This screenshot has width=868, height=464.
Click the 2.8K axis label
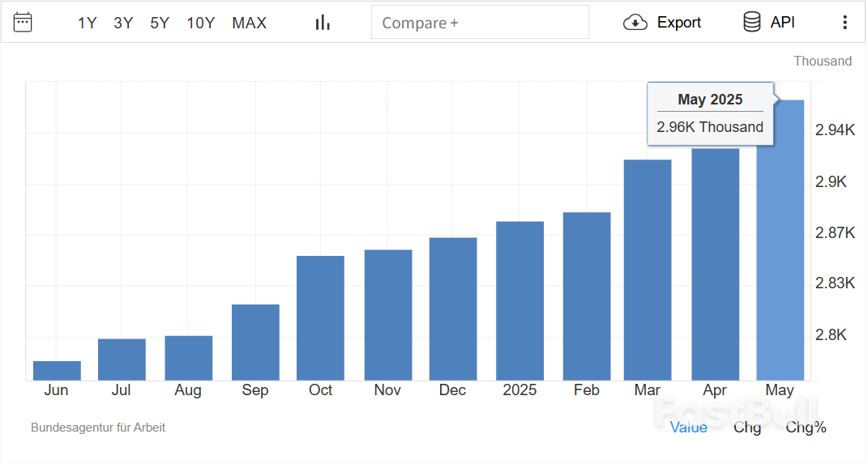click(831, 334)
